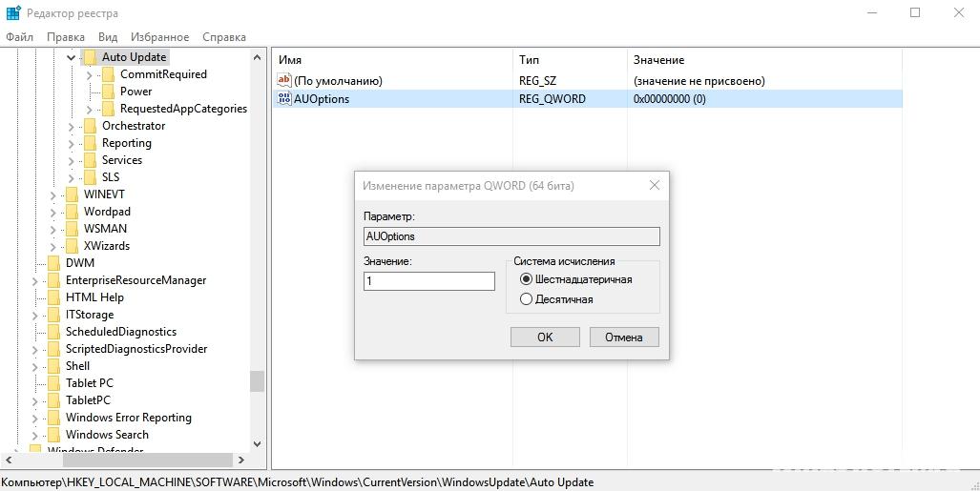Open the Файл menu
Viewport: 980px width, 491px height.
click(x=19, y=37)
